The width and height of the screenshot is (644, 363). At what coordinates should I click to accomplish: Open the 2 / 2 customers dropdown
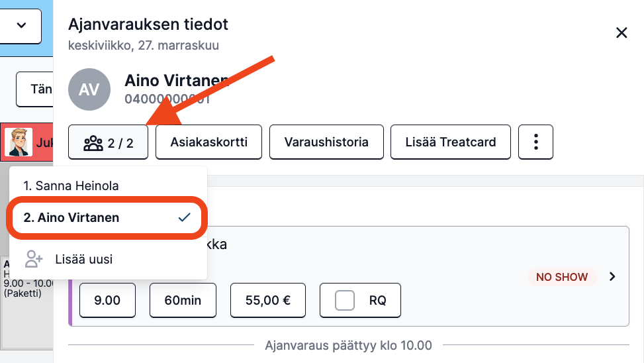[x=108, y=142]
